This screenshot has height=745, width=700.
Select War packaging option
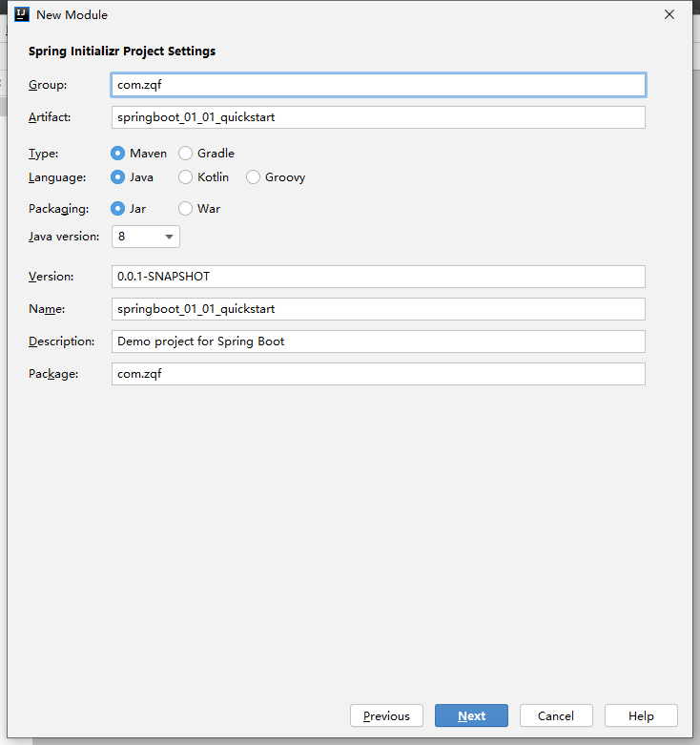click(x=199, y=209)
